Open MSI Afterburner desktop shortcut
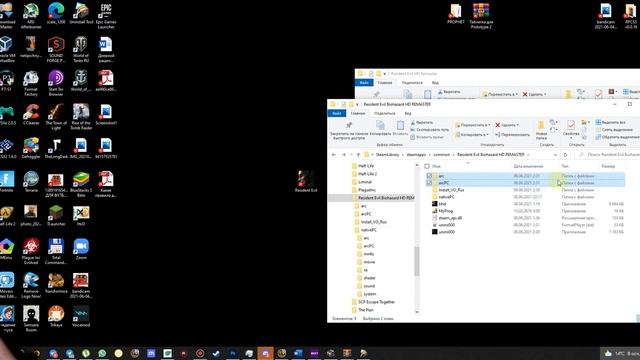640x360 pixels. coord(31,16)
